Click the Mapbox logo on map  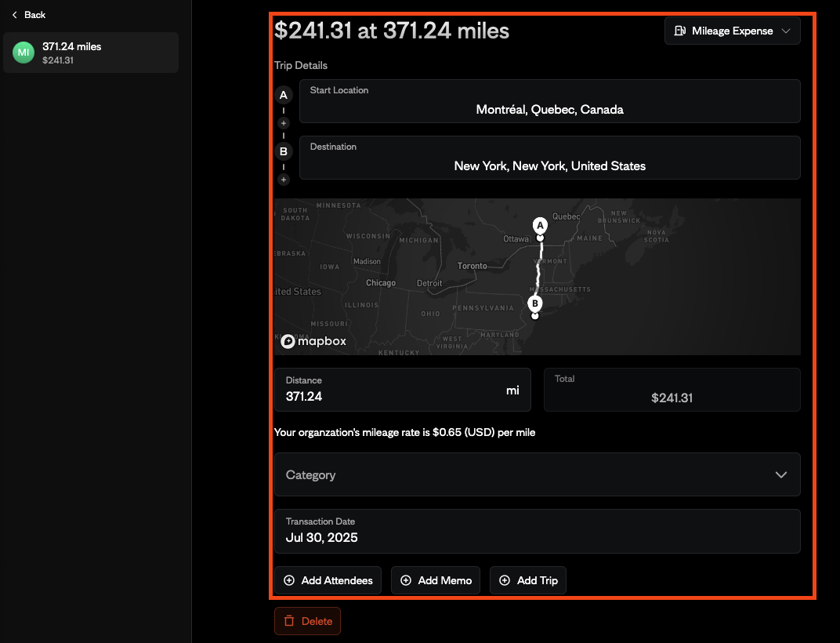313,341
